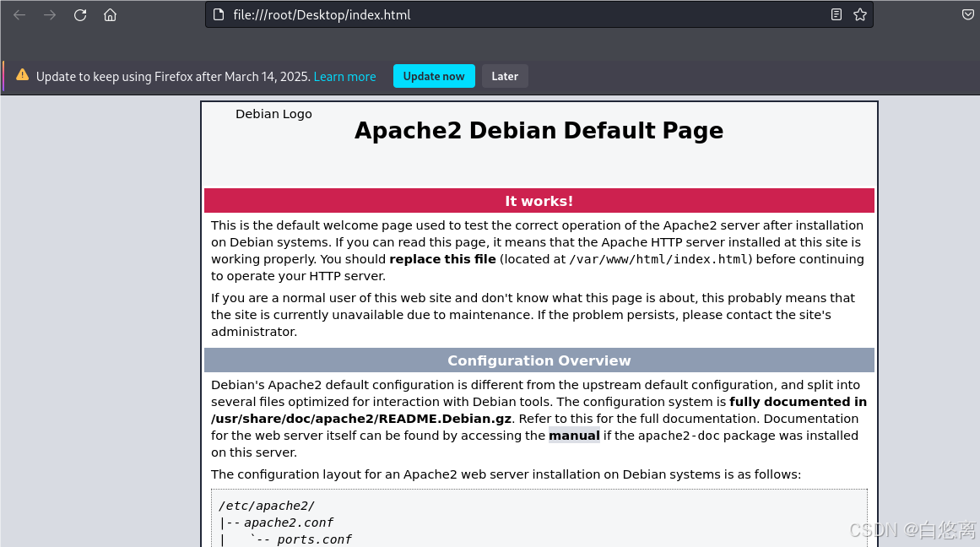Click /usr/share/doc/apache2/README.Debian.gz text
The image size is (980, 547).
coord(361,418)
